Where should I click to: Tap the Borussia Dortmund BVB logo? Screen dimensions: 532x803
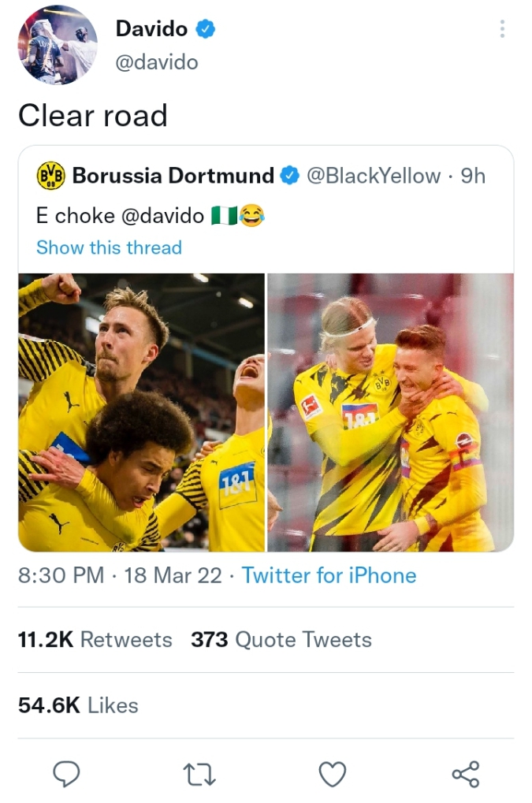coord(50,176)
